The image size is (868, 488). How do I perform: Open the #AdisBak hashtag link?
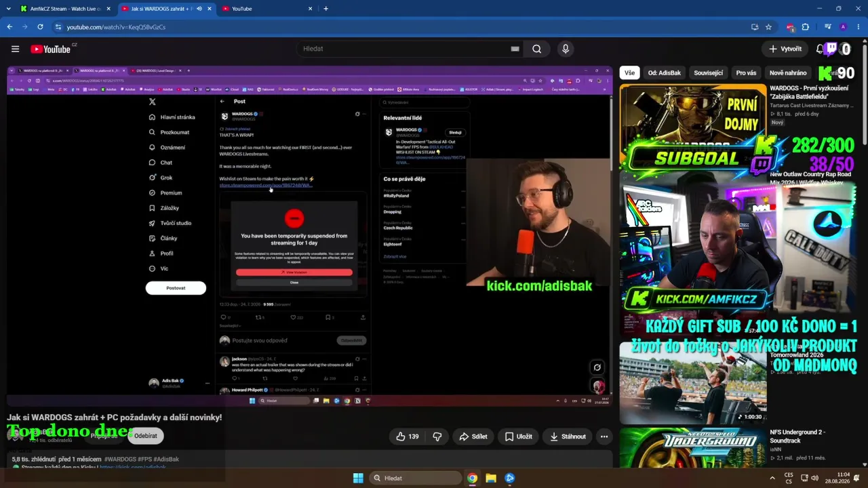(x=167, y=460)
